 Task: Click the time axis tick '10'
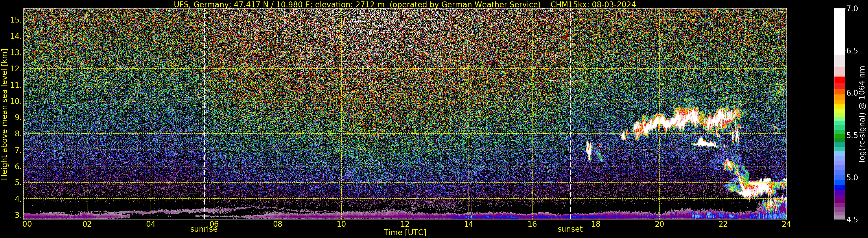(x=341, y=224)
